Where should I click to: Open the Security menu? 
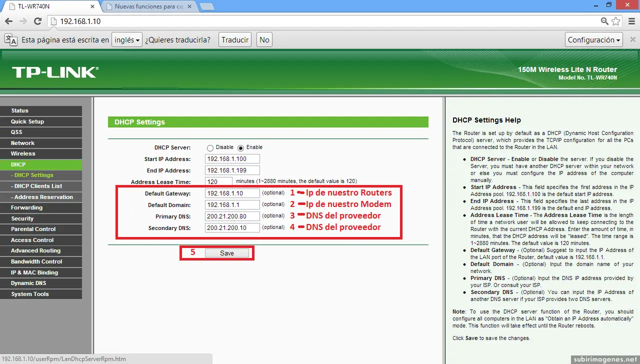coord(41,218)
